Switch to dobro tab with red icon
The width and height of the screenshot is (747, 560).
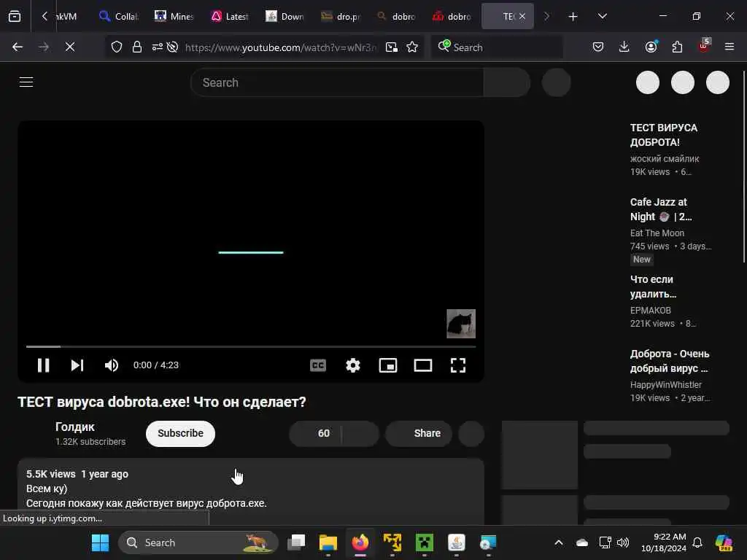pos(452,16)
